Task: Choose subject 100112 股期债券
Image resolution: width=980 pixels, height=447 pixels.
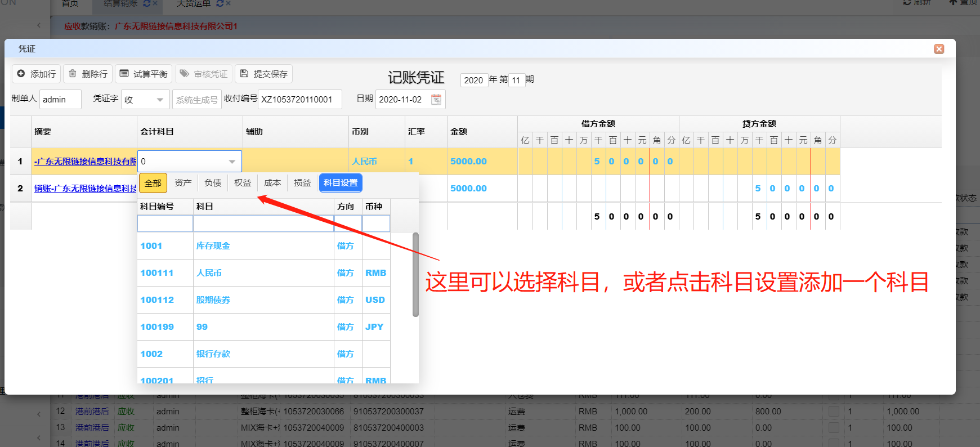Action: point(263,300)
